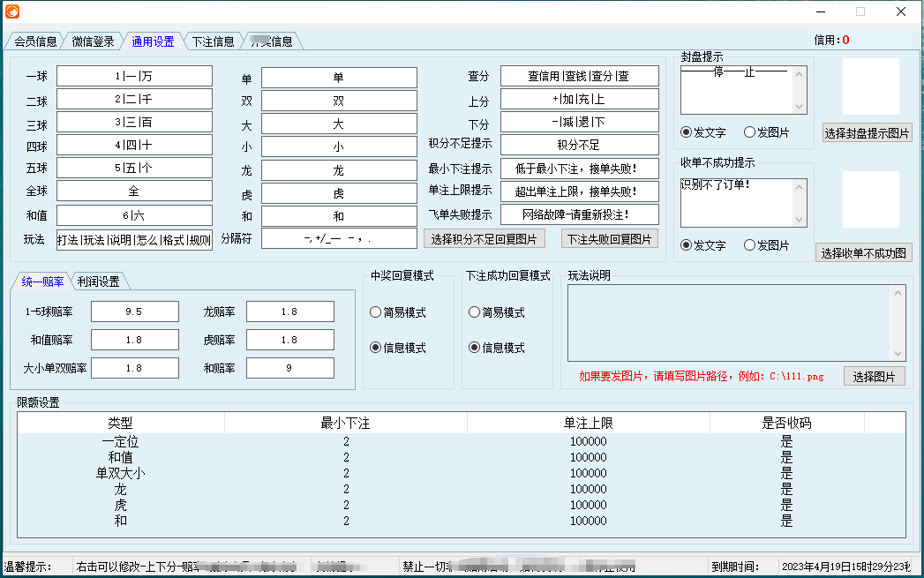This screenshot has height=578, width=924.
Task: Go to the 下注信息 tab
Action: click(x=213, y=41)
